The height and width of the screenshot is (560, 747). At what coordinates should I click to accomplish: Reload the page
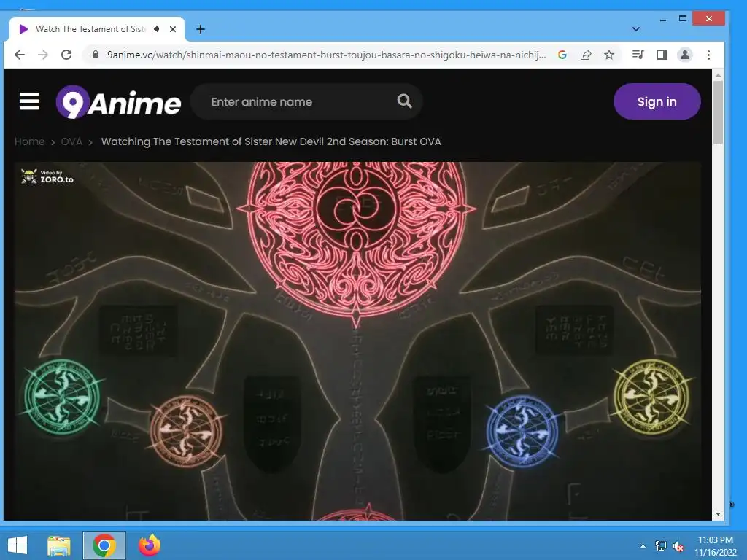pos(66,55)
